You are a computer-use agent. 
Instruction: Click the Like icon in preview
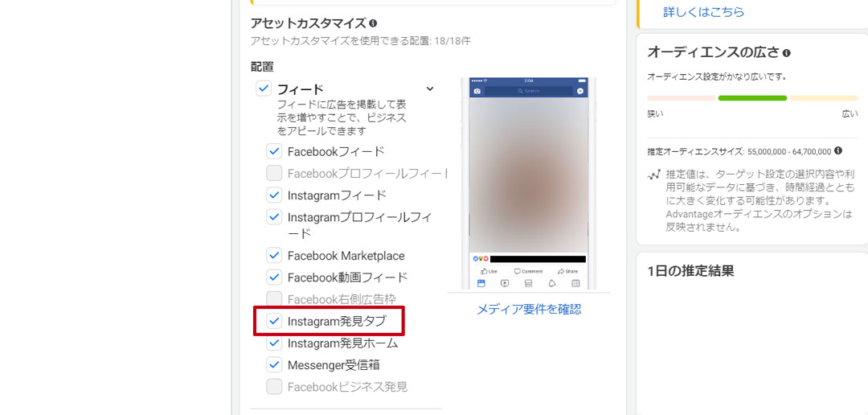click(486, 271)
